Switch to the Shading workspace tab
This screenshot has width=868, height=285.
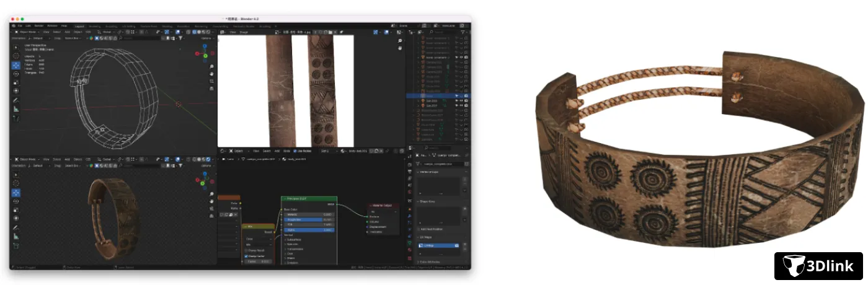167,26
